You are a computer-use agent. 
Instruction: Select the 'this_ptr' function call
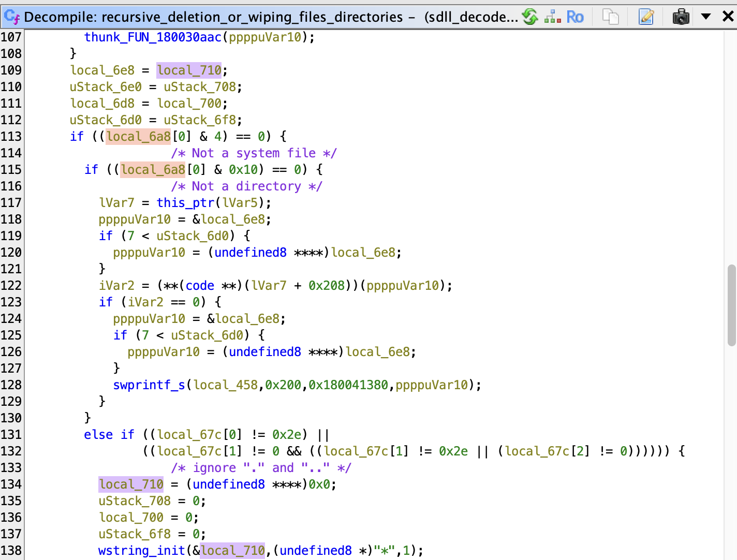click(x=185, y=203)
